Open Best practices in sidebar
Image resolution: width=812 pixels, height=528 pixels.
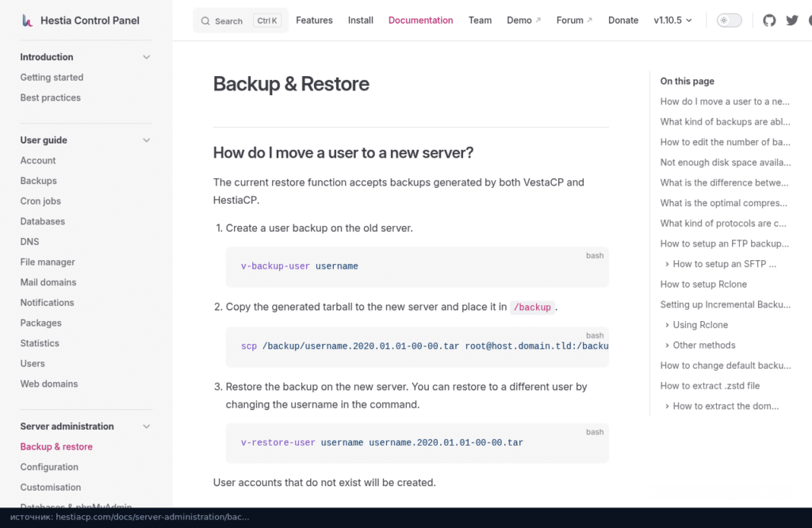[x=50, y=98]
